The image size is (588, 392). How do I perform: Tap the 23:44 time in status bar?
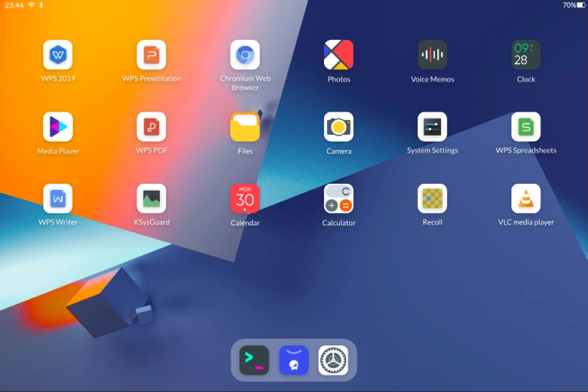[15, 5]
